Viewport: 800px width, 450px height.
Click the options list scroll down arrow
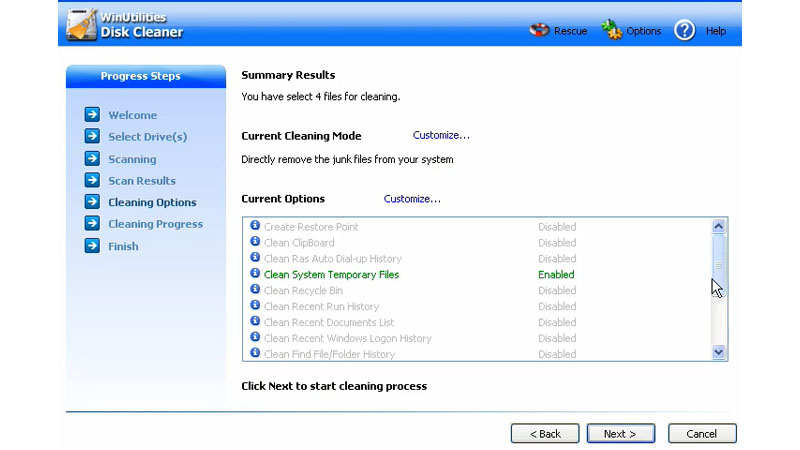pos(718,352)
